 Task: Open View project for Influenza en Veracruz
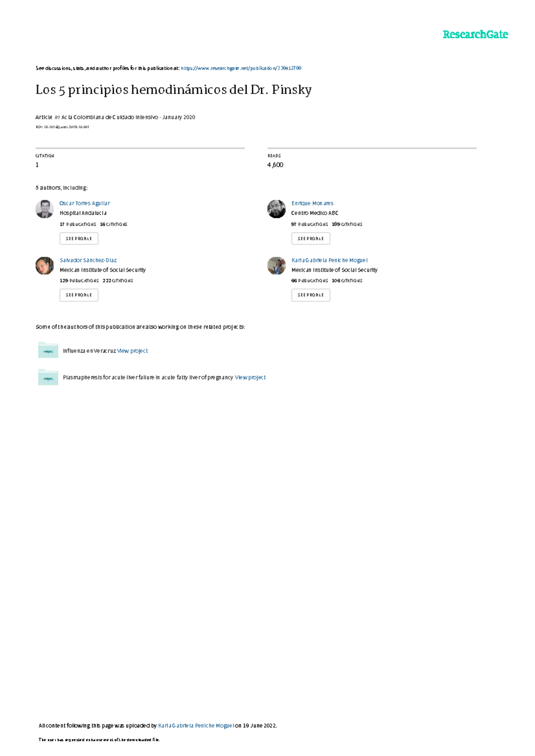click(132, 351)
